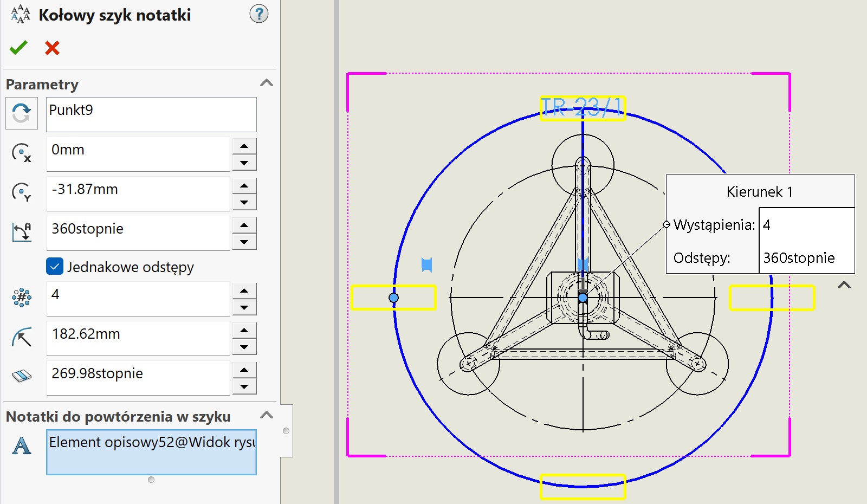Click the -31.87mm Y center field
Image resolution: width=867 pixels, height=504 pixels.
(138, 193)
